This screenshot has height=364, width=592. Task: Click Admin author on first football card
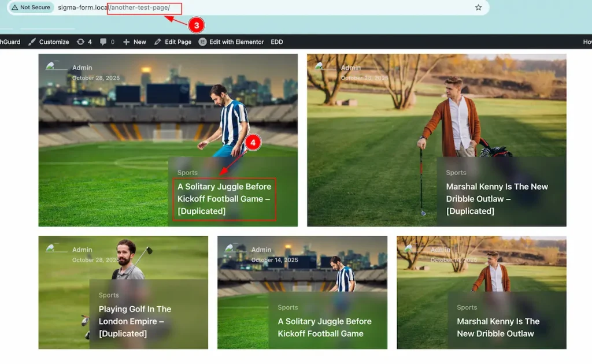[x=82, y=68]
